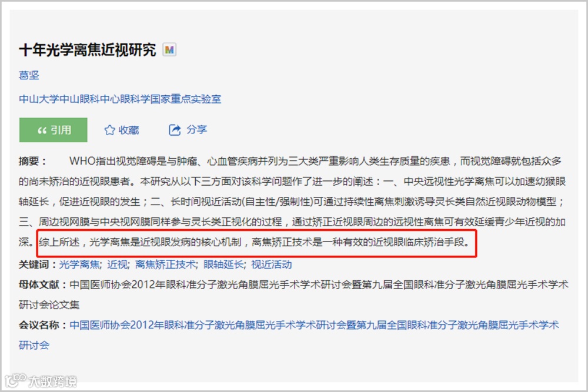The height and width of the screenshot is (392, 588).
Task: Select keyword link 视近活动
Action: 271,264
